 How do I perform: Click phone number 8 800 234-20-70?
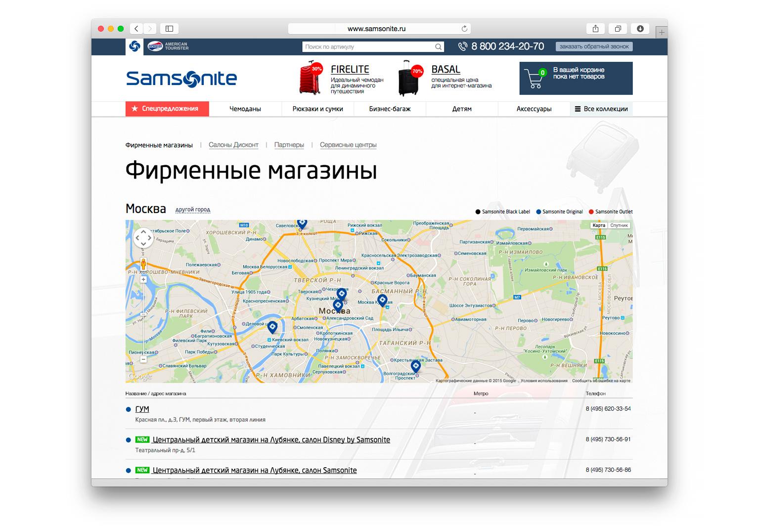click(508, 46)
